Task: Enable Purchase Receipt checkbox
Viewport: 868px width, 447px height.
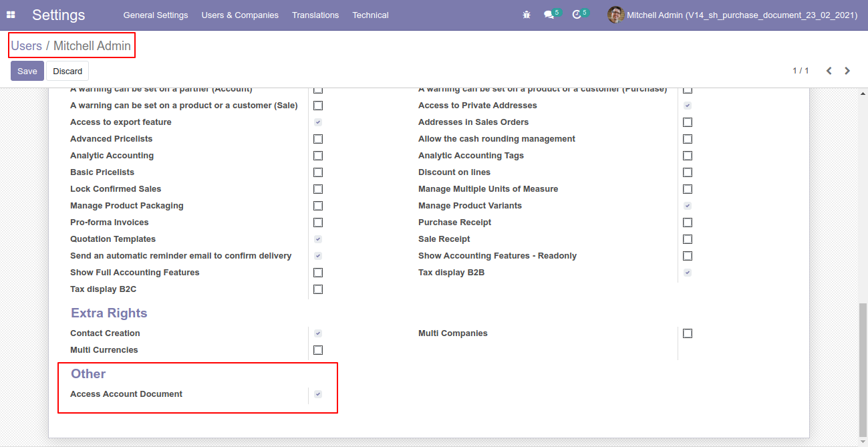Action: (x=688, y=222)
